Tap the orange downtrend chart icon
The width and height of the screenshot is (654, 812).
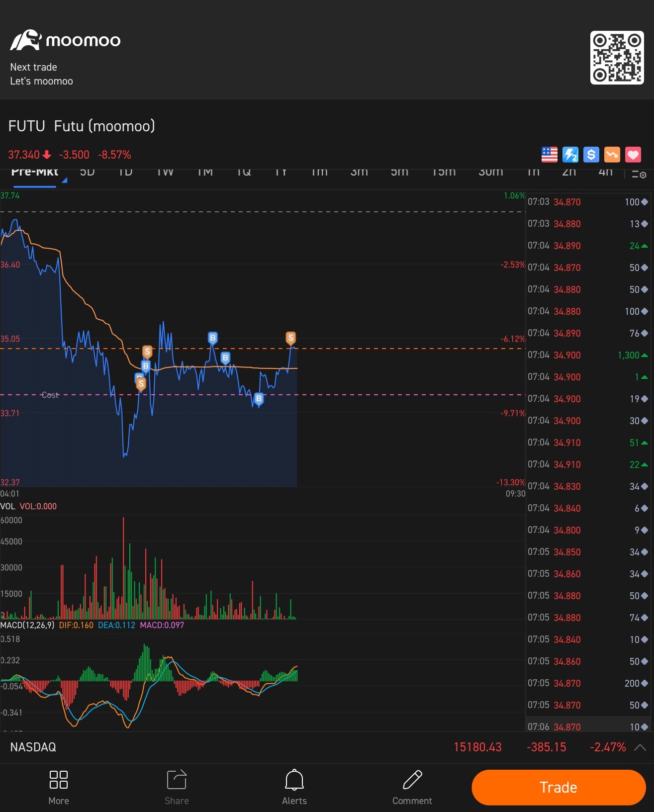612,155
